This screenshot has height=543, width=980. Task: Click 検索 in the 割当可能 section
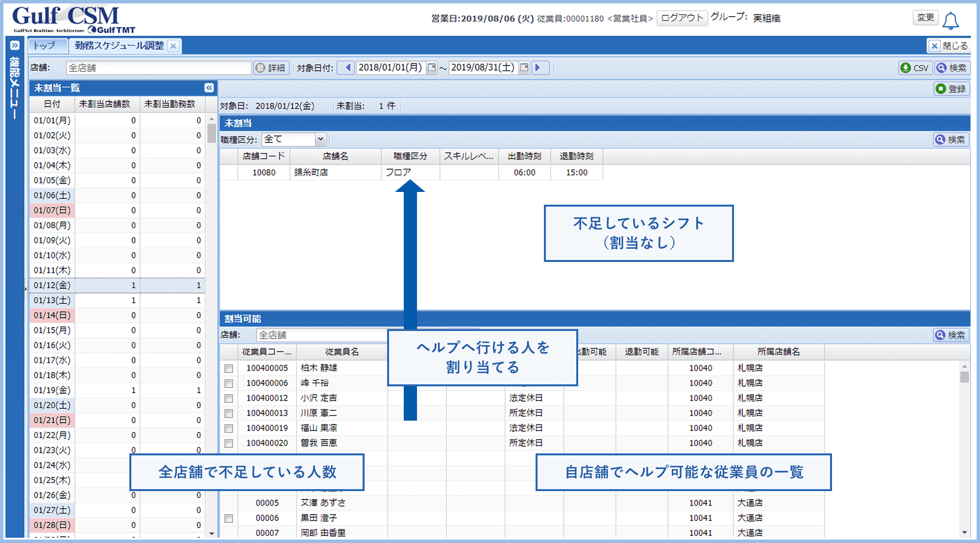(951, 335)
